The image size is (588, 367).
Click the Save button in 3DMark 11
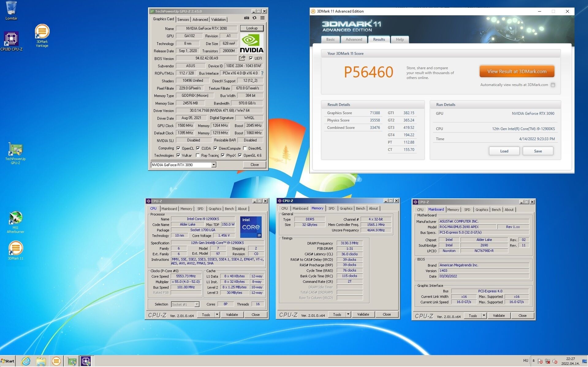click(x=538, y=151)
